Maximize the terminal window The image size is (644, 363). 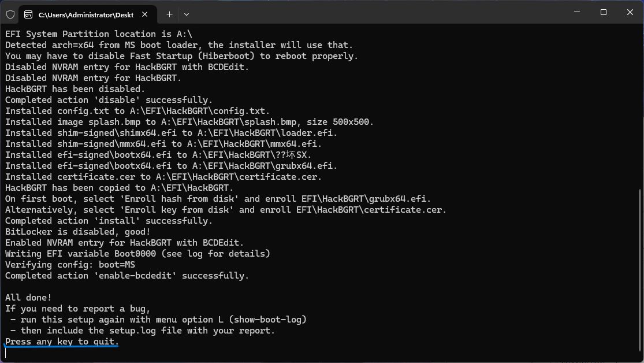(604, 12)
